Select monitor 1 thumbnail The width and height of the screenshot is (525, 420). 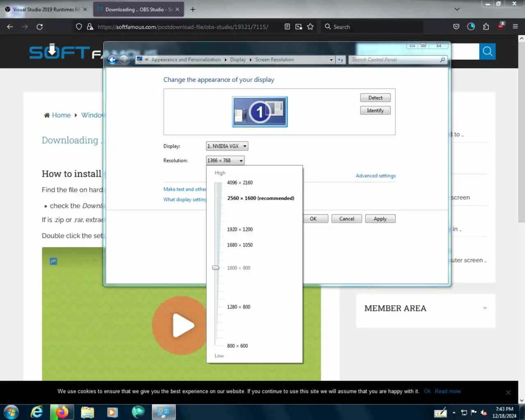[x=260, y=112]
